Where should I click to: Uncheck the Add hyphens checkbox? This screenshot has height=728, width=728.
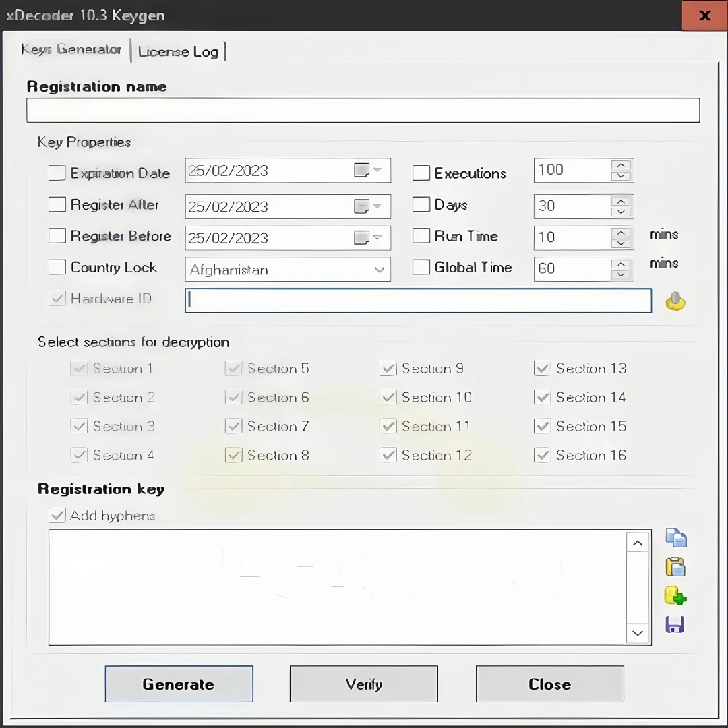(x=57, y=516)
